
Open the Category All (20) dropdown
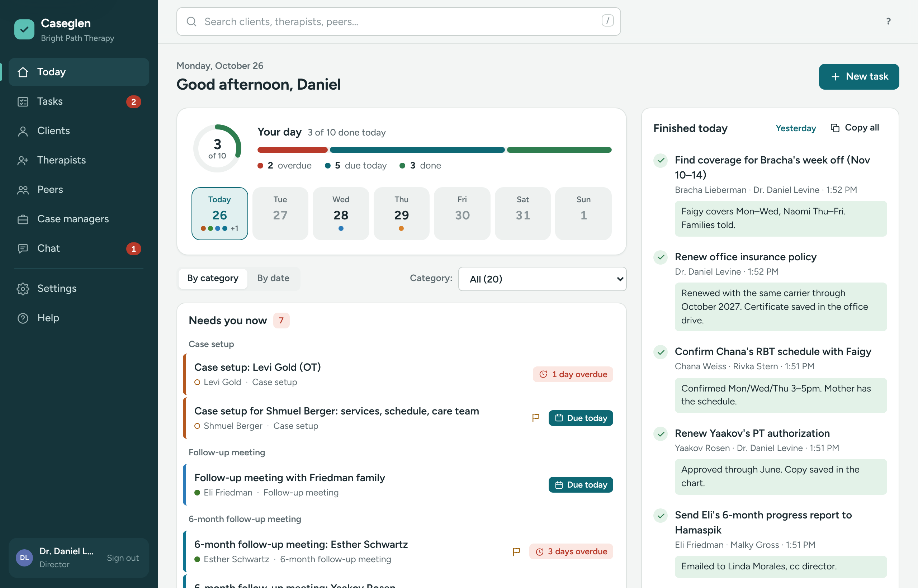tap(542, 279)
